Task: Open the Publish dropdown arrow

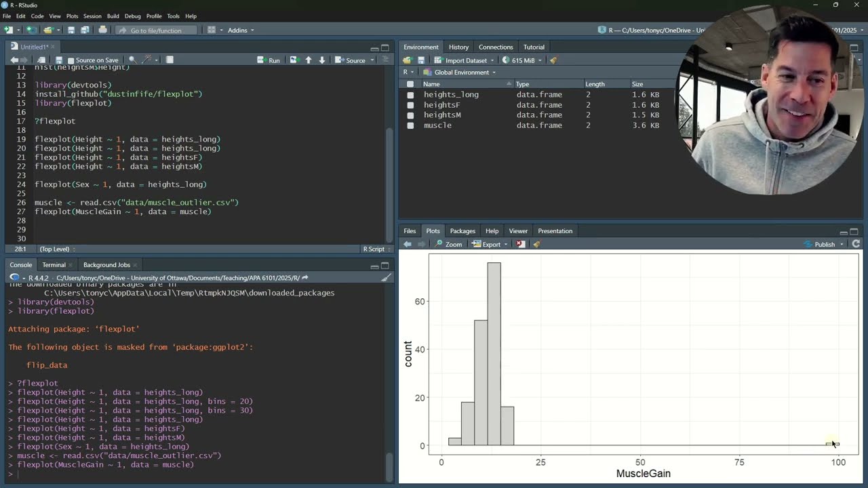Action: click(842, 244)
